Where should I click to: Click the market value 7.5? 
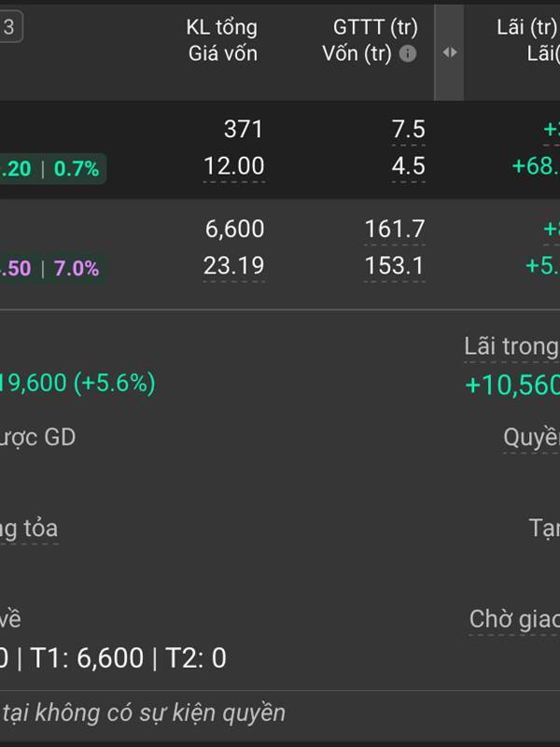pos(409,130)
